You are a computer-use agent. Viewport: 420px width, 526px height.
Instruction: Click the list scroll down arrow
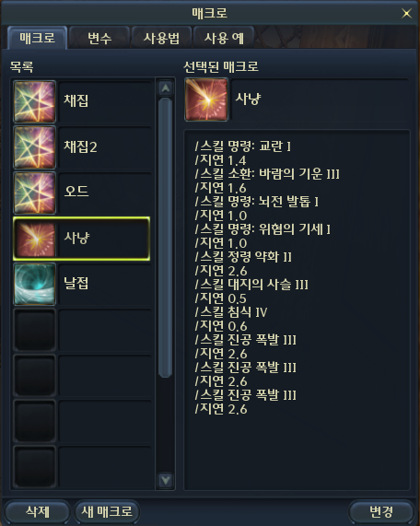pos(165,480)
